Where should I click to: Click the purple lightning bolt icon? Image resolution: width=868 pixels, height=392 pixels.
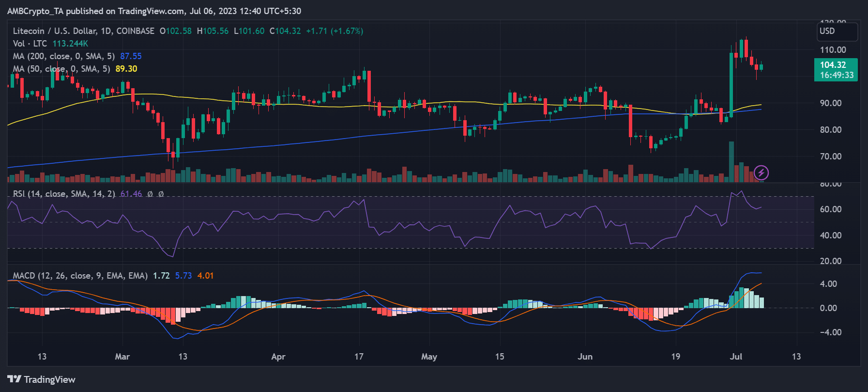761,172
